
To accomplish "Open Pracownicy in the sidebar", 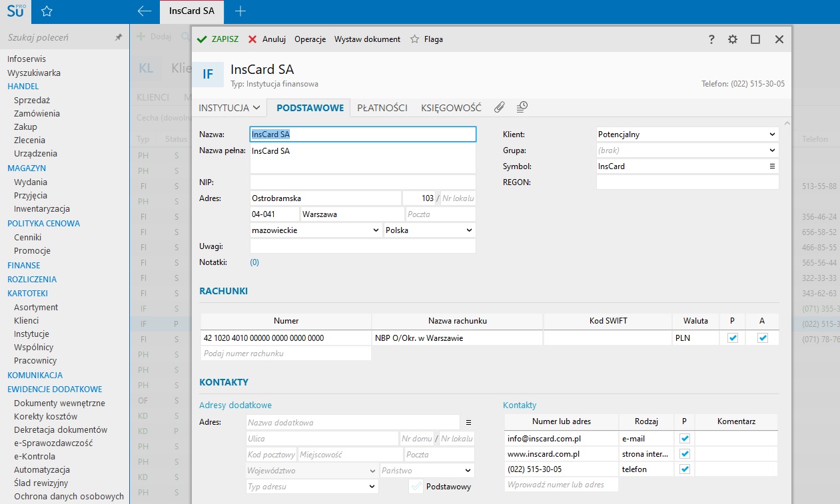I will coord(34,361).
